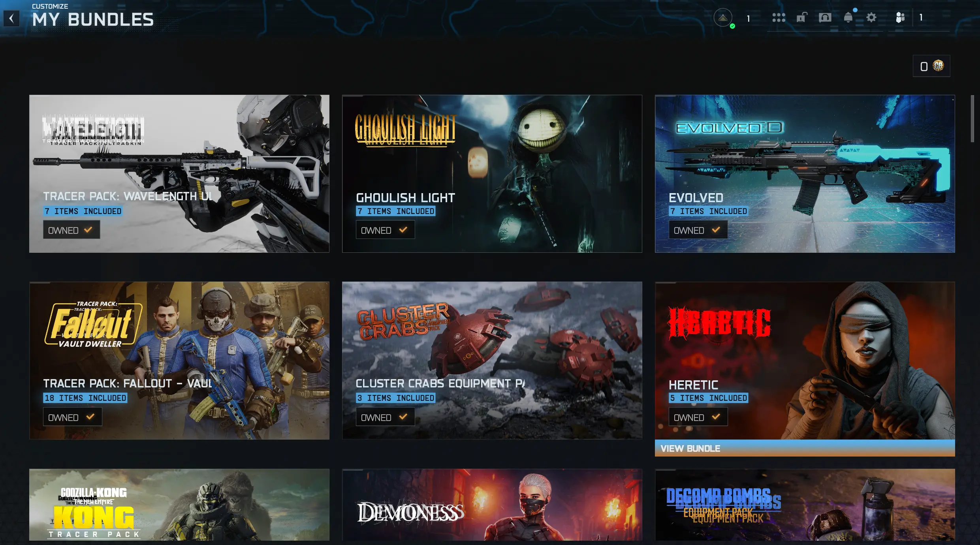
Task: Open the social party members icon
Action: click(900, 17)
